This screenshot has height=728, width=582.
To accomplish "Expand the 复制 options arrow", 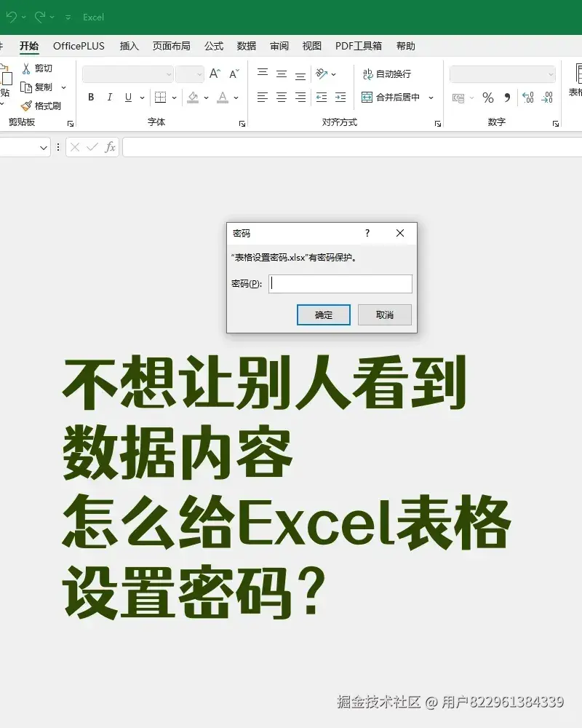I will (64, 87).
